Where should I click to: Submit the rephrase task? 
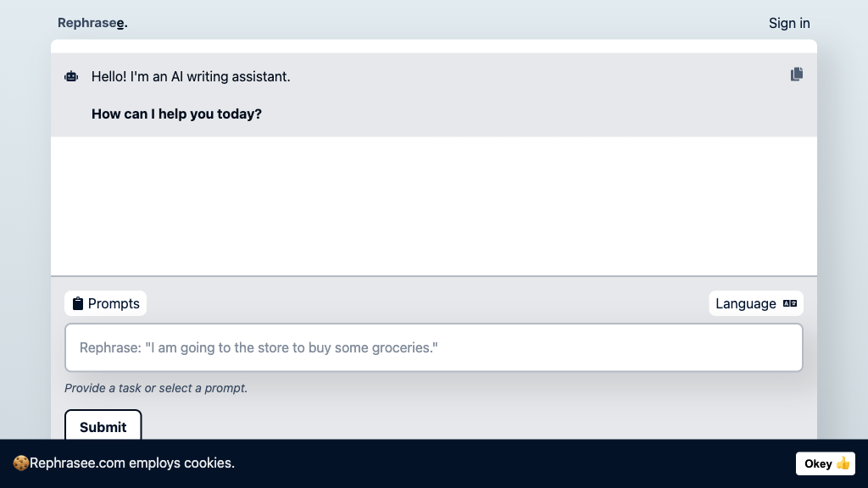coord(103,426)
